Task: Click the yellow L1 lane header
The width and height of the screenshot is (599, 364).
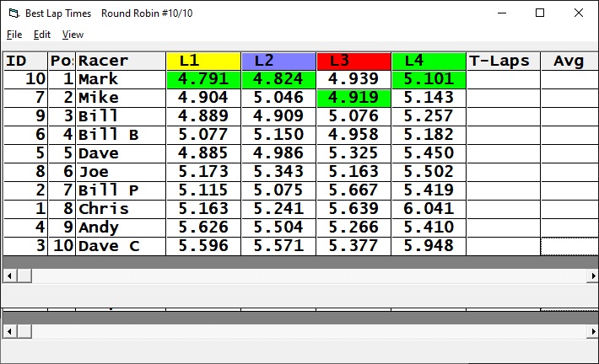Action: click(203, 61)
